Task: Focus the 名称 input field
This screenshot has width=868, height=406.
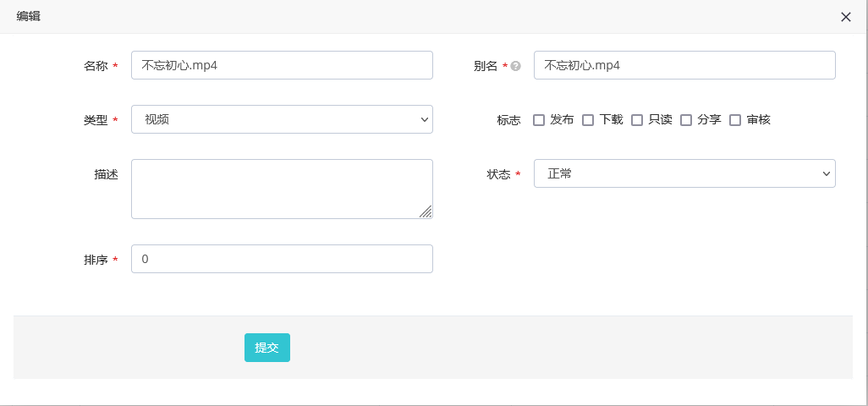Action: (282, 65)
